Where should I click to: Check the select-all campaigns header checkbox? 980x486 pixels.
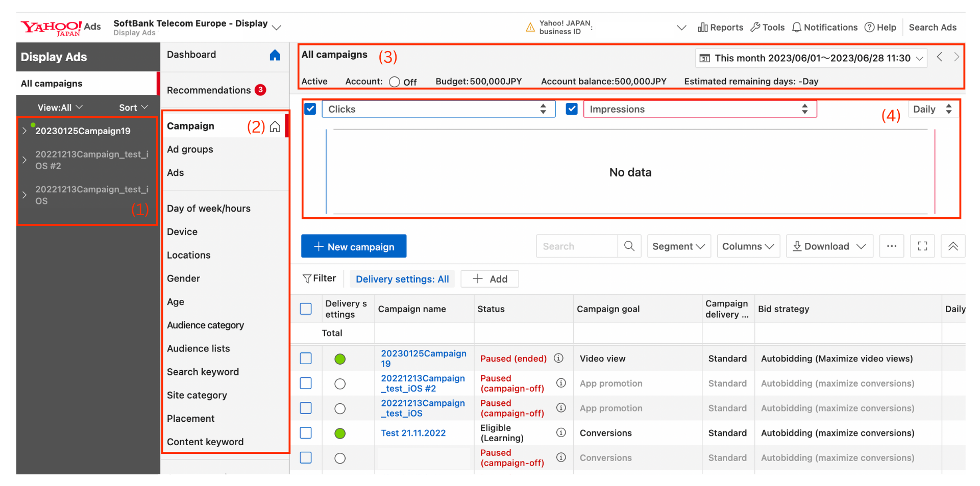[306, 309]
